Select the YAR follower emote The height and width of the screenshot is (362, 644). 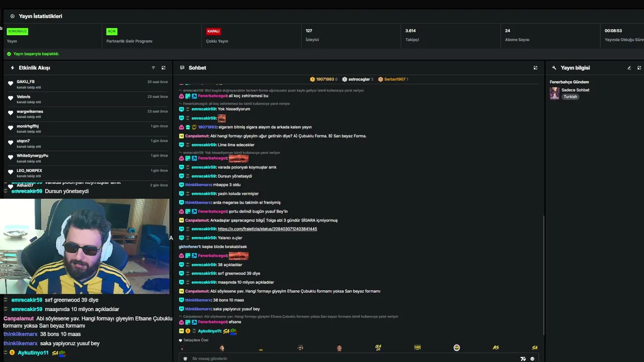(418, 347)
